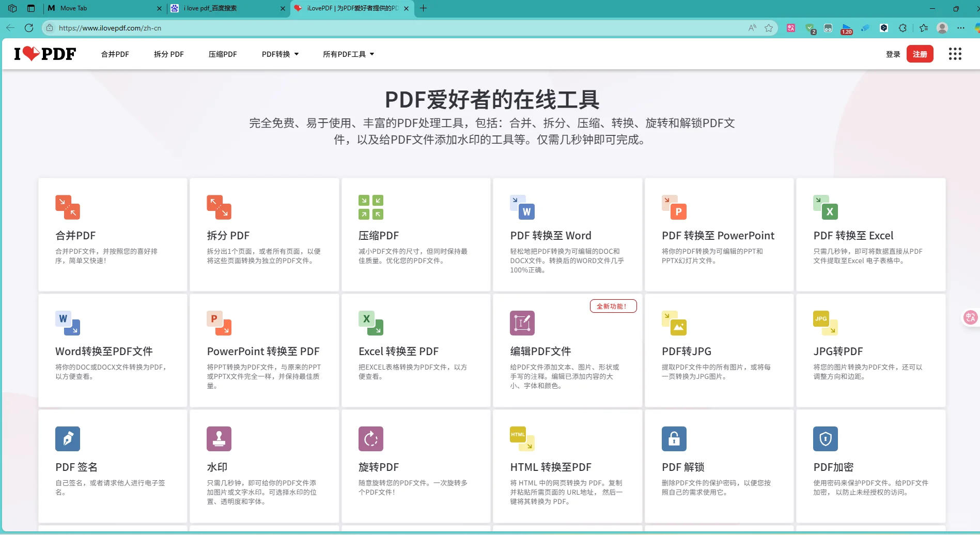Open a new browser tab
This screenshot has width=980, height=535.
pyautogui.click(x=424, y=8)
